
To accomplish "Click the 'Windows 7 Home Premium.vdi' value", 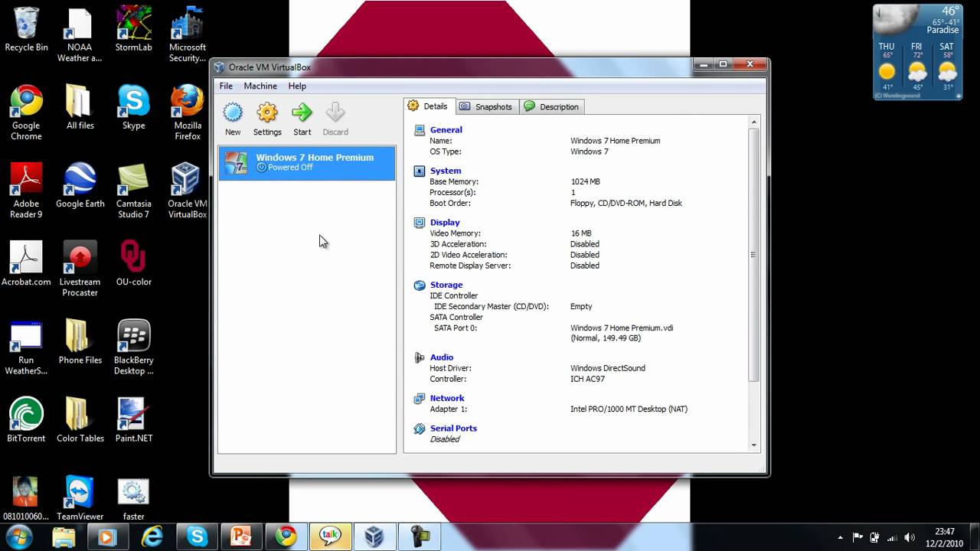I will click(622, 328).
